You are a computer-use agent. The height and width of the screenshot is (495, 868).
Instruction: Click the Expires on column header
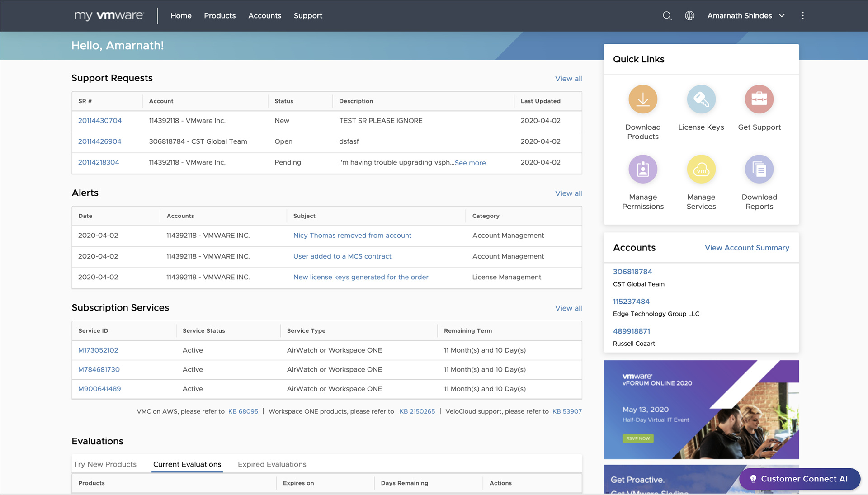tap(298, 483)
